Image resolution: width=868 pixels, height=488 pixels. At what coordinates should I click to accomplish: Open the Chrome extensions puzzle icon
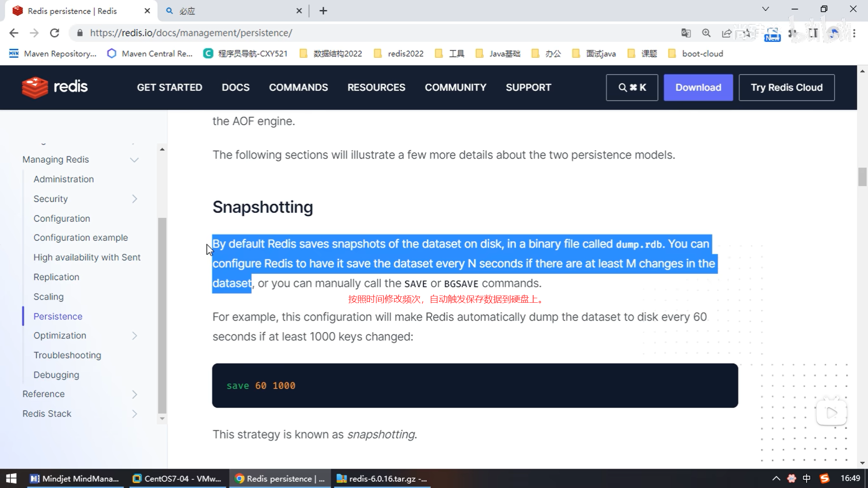tap(793, 33)
